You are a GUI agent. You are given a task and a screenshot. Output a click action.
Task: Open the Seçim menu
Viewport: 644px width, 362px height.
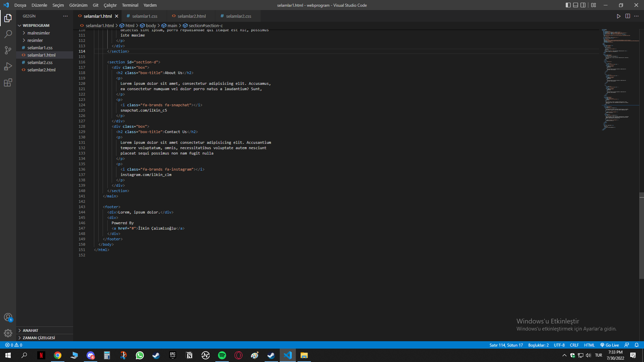coord(58,5)
